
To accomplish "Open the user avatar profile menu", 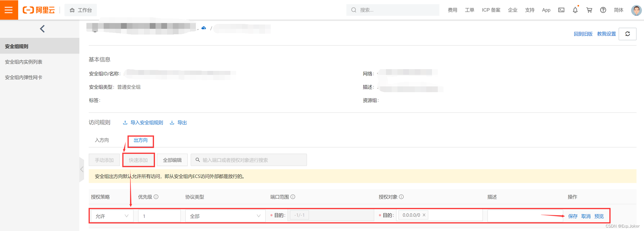I will coord(636,10).
